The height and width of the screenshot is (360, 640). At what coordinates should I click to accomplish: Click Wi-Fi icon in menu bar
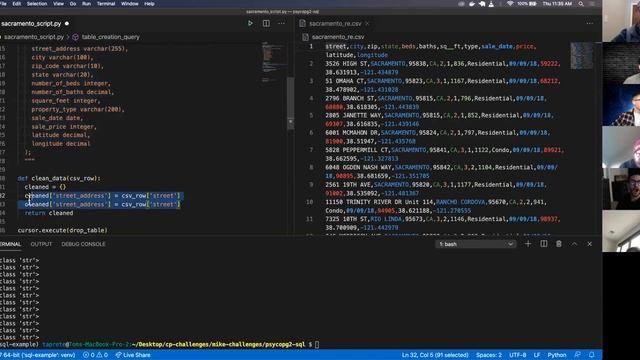pos(510,4)
